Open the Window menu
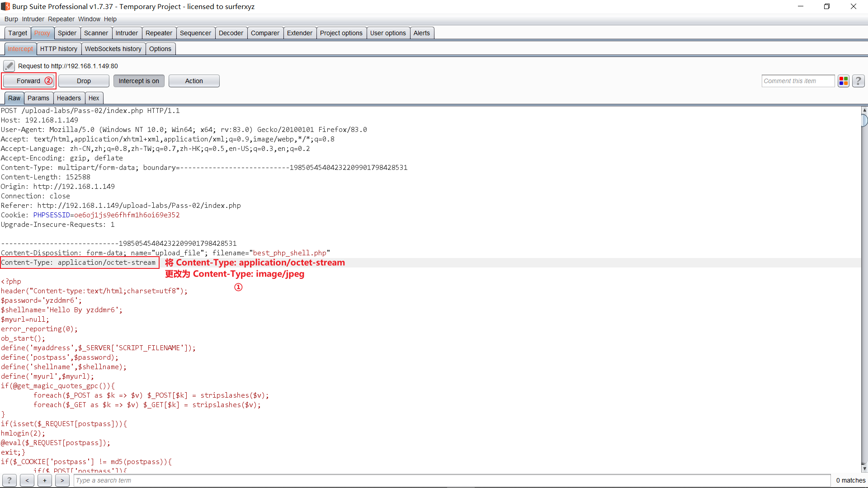This screenshot has height=488, width=868. (89, 19)
